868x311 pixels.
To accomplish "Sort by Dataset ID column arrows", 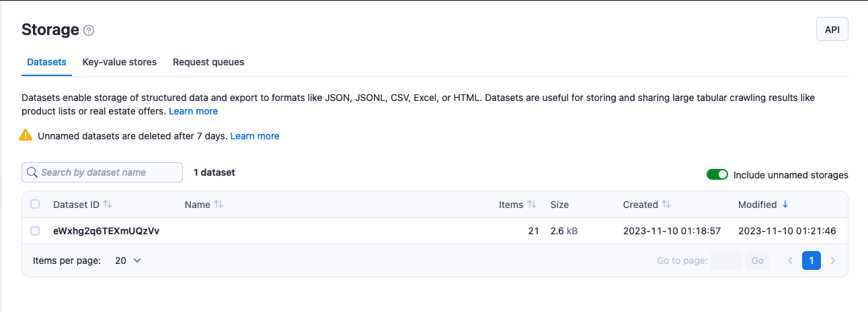I will tap(108, 205).
